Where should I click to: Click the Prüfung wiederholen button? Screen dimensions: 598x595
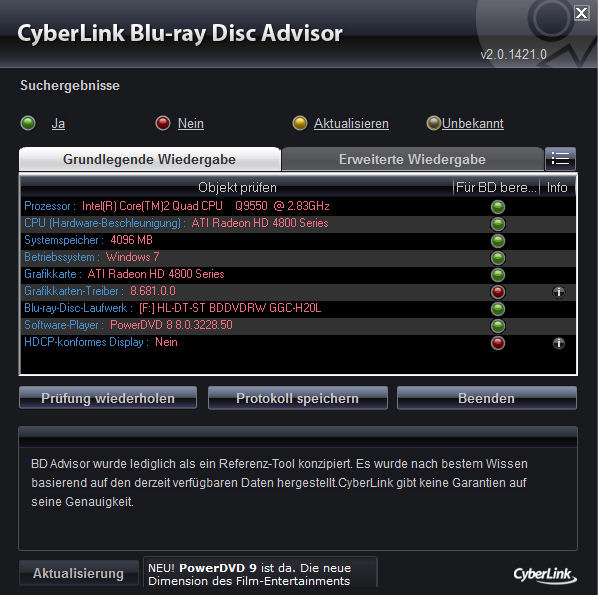click(x=108, y=398)
